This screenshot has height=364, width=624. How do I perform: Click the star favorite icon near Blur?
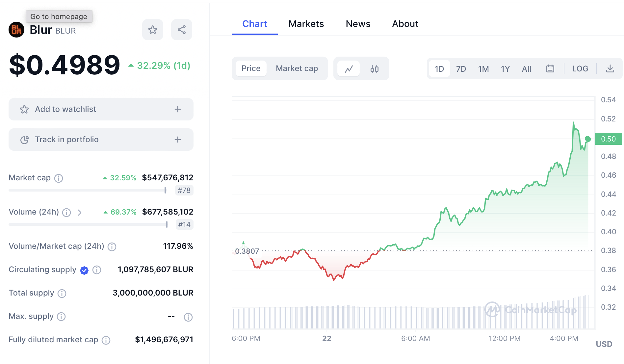coord(153,30)
